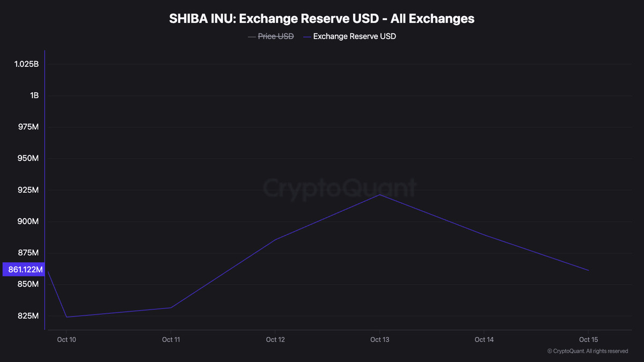
Task: Click the chart title SHIBA INU Exchange Reserve
Action: pos(321,19)
